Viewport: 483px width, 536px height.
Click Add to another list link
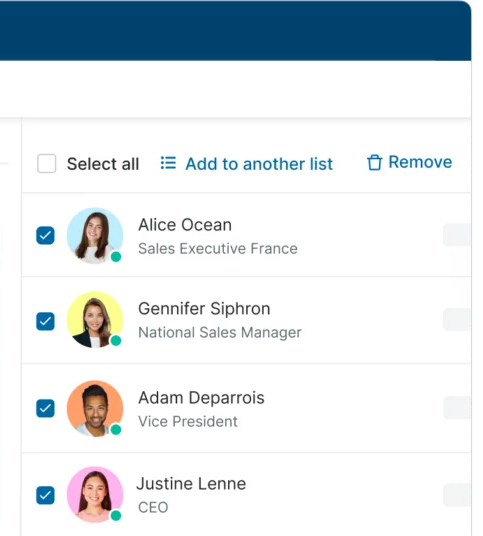(259, 164)
